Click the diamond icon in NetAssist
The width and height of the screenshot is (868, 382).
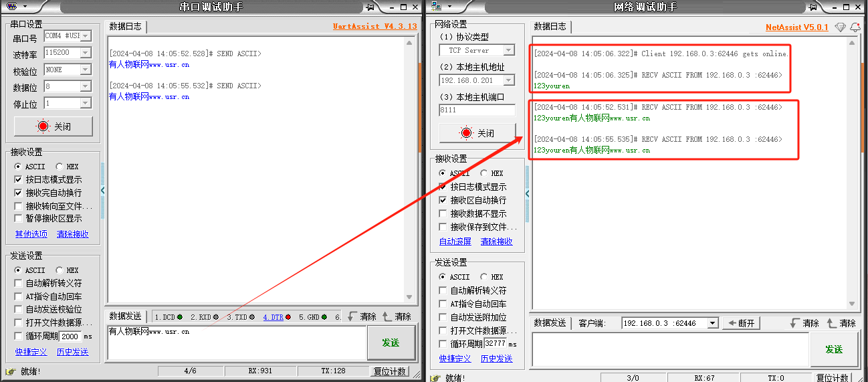coord(840,27)
